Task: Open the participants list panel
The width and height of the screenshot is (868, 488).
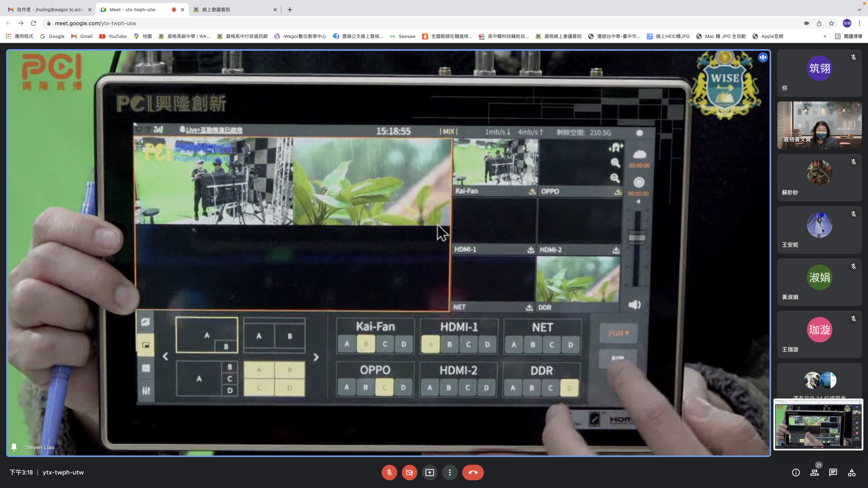Action: [814, 472]
